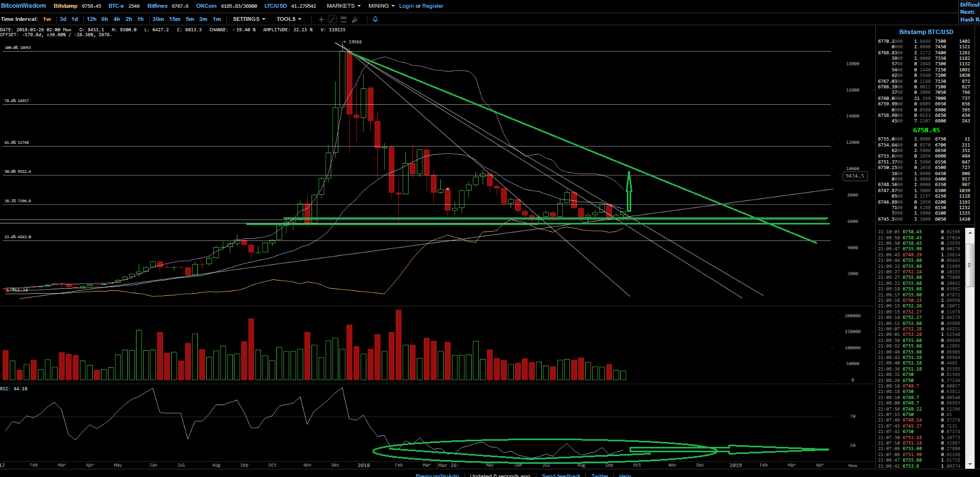The image size is (980, 477).
Task: Select the horizontal lines drawing tool
Action: (x=343, y=19)
